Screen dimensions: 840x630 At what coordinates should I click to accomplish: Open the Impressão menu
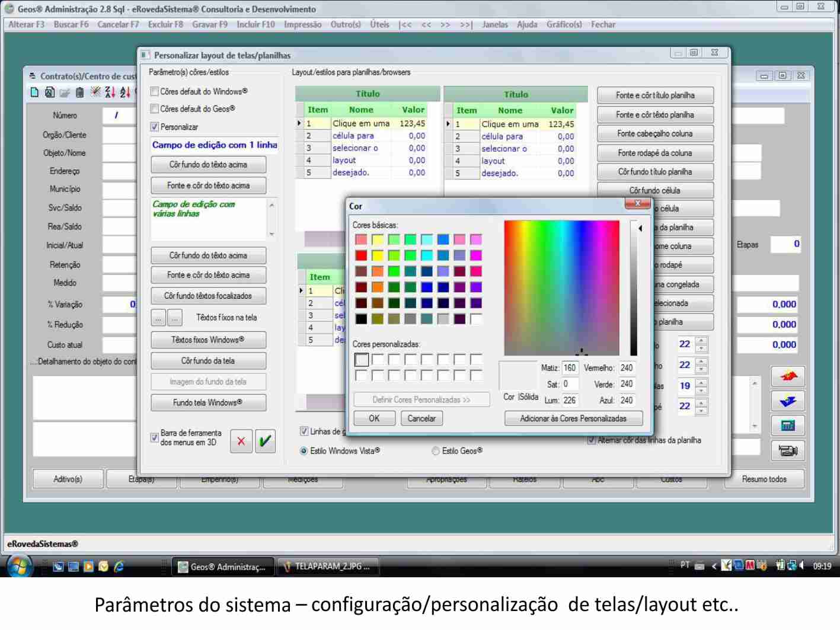click(x=302, y=24)
